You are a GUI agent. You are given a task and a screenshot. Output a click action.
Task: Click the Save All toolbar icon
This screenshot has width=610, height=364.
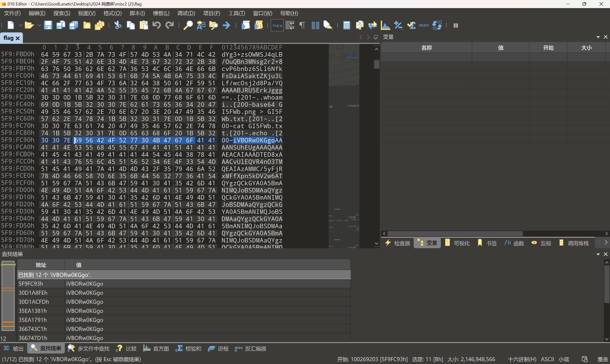pos(74,25)
